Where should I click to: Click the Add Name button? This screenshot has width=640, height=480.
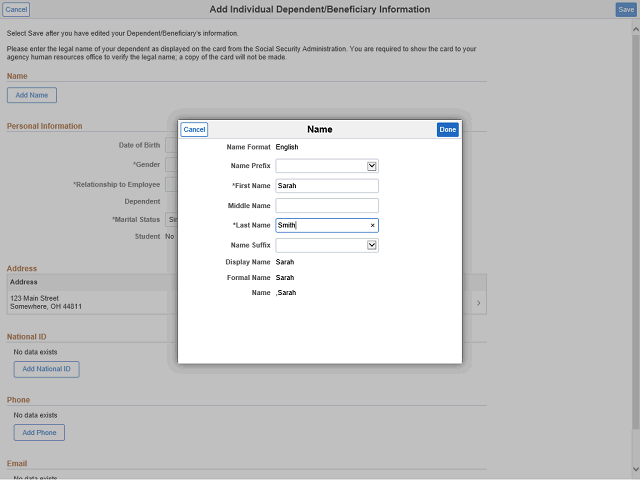click(x=32, y=95)
